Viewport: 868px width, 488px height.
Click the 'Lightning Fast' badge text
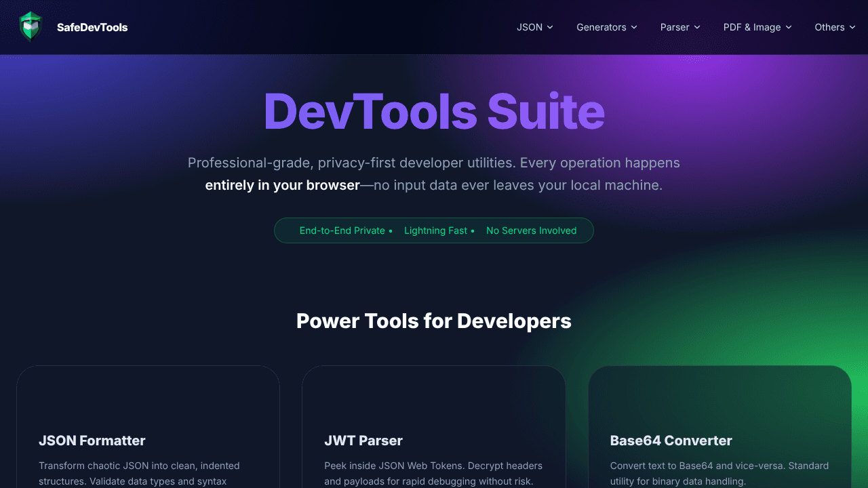(x=436, y=230)
